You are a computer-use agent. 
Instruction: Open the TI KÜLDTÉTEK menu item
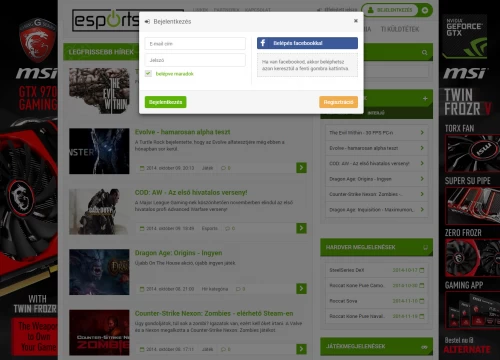(400, 29)
